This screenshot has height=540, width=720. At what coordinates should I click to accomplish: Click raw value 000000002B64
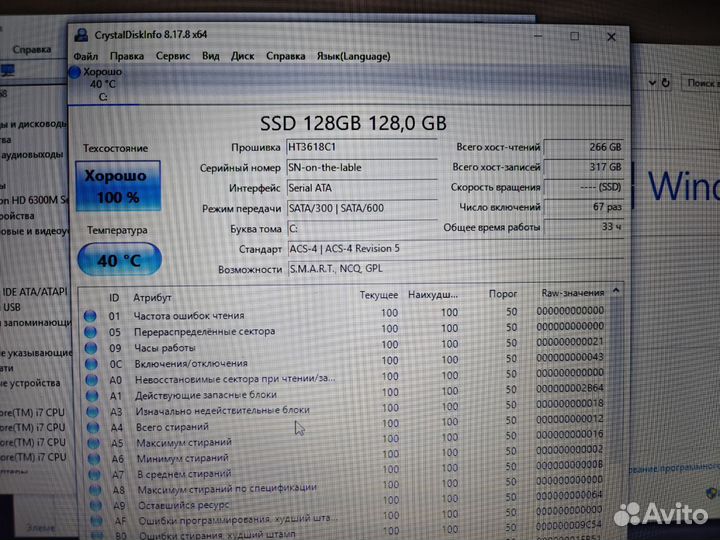click(x=570, y=388)
